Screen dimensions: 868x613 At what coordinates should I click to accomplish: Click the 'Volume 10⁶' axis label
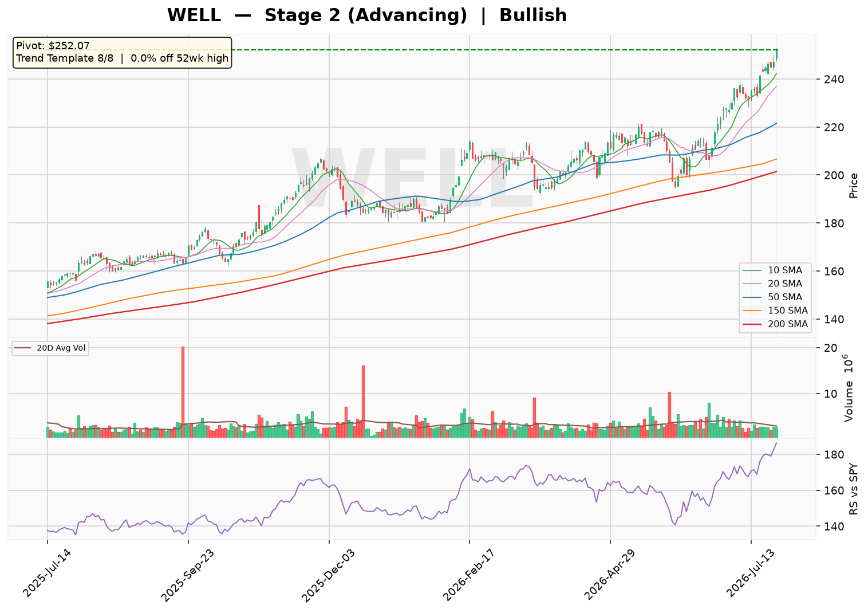pos(849,388)
